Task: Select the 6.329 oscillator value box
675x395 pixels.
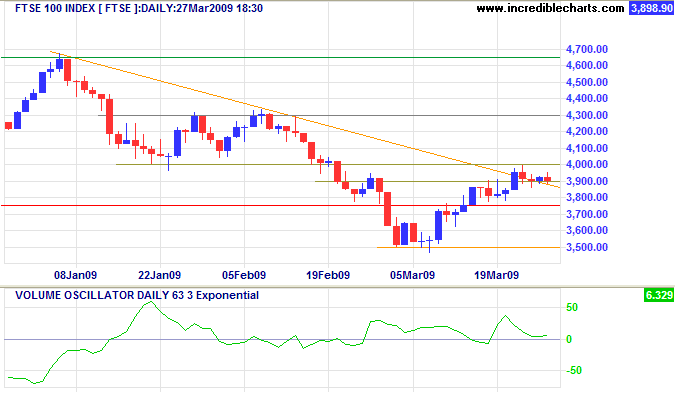Action: tap(659, 296)
